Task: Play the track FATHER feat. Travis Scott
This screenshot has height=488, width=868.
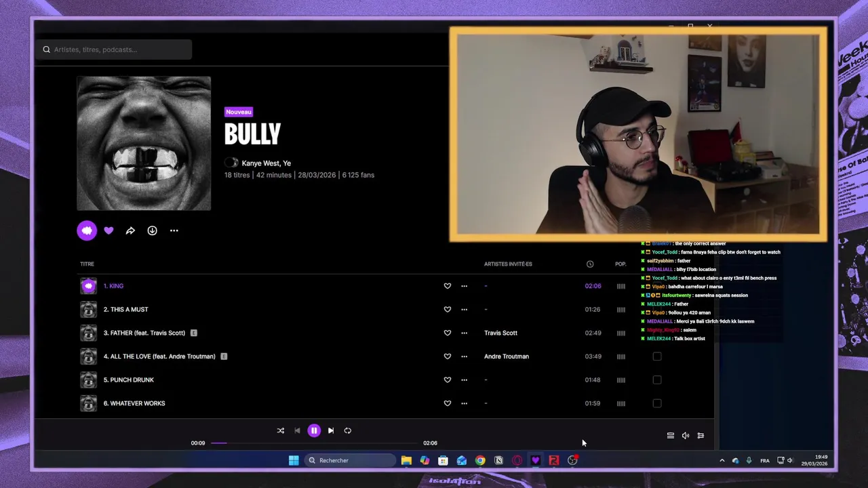Action: click(144, 333)
